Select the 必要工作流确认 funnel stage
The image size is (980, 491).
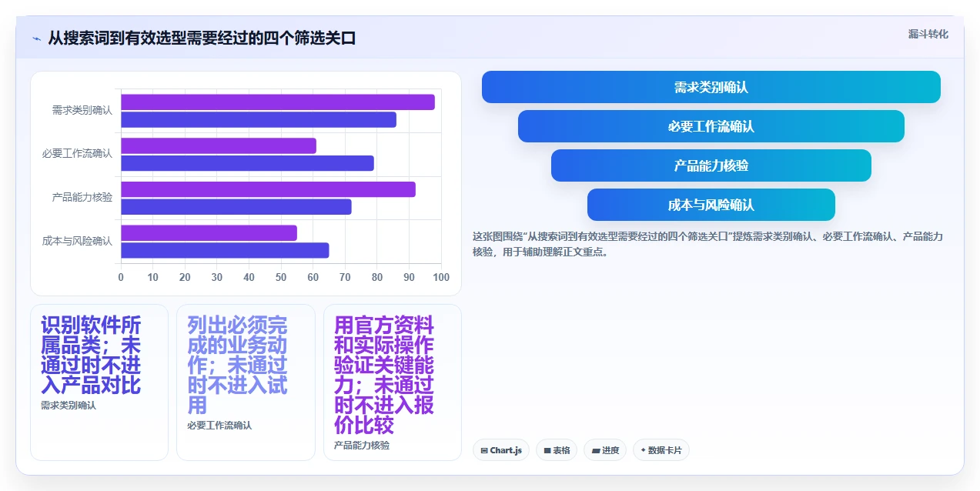711,126
